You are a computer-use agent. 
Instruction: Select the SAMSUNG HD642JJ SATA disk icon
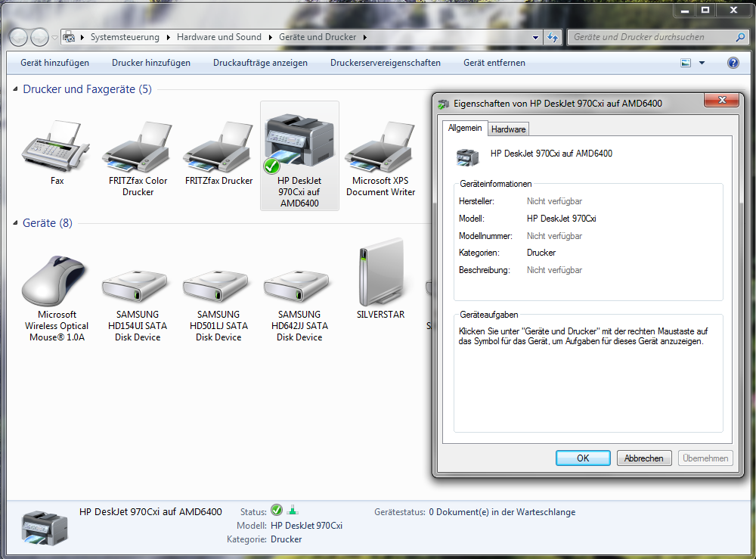297,287
